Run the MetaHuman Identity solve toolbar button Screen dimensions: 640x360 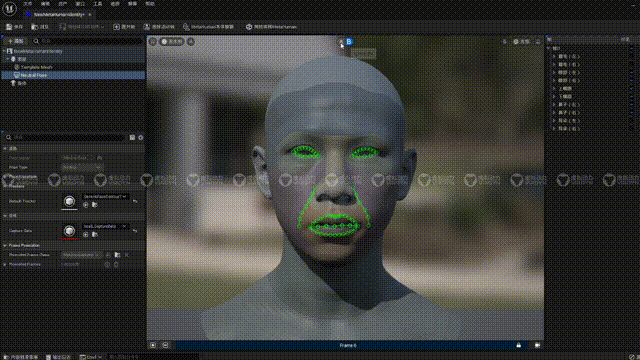pyautogui.click(x=209, y=27)
